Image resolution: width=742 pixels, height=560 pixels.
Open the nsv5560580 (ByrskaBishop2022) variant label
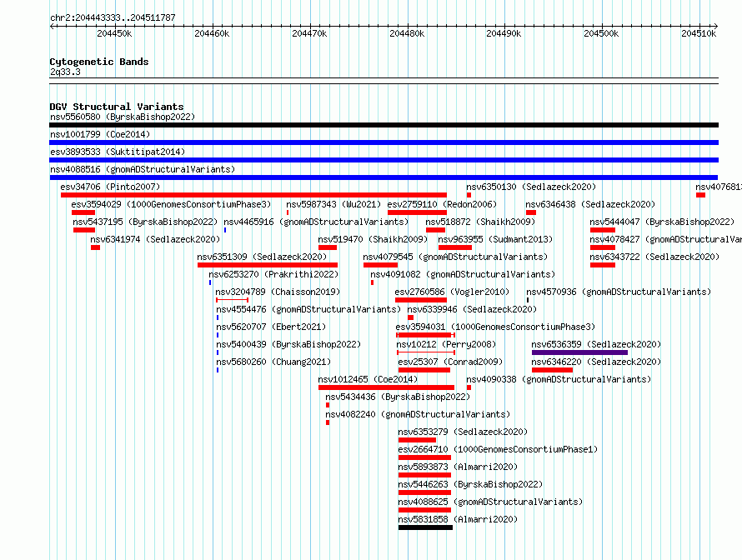click(x=123, y=117)
